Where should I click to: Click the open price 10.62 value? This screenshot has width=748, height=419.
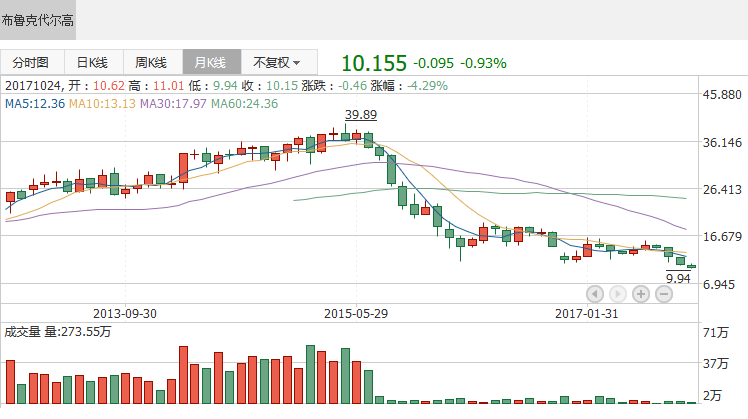tap(109, 86)
